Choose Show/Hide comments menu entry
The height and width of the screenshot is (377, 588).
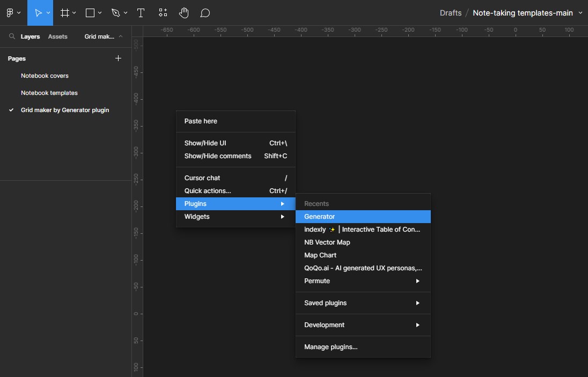(236, 156)
